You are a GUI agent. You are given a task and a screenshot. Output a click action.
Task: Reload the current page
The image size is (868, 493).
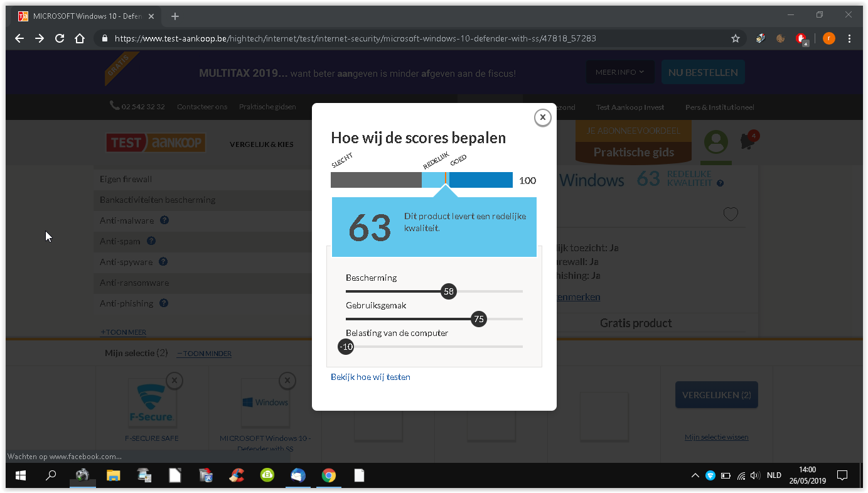point(60,38)
